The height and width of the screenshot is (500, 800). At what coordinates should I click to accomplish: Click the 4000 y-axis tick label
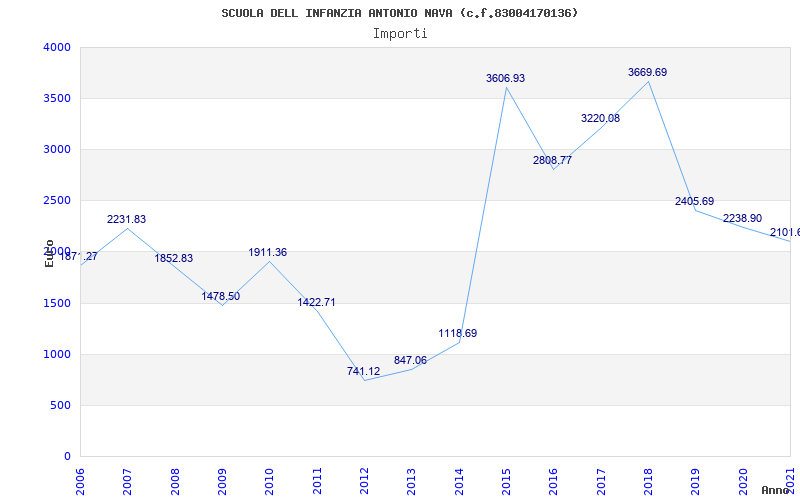pyautogui.click(x=56, y=47)
